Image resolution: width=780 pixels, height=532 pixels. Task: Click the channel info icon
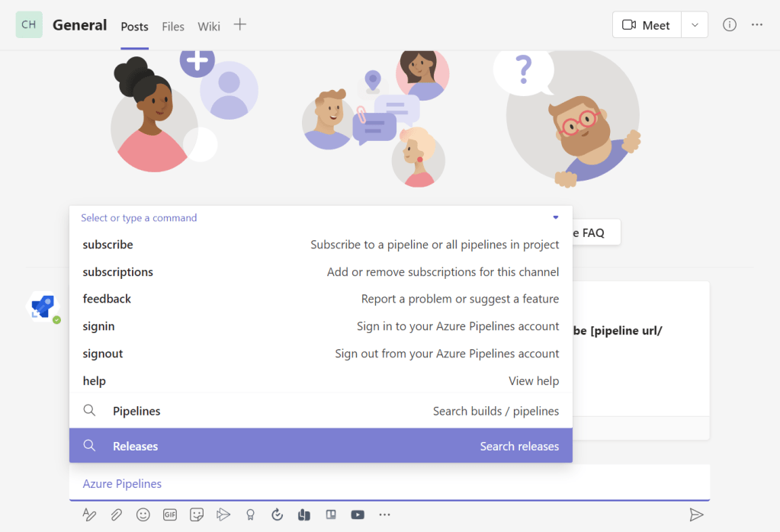coord(730,24)
